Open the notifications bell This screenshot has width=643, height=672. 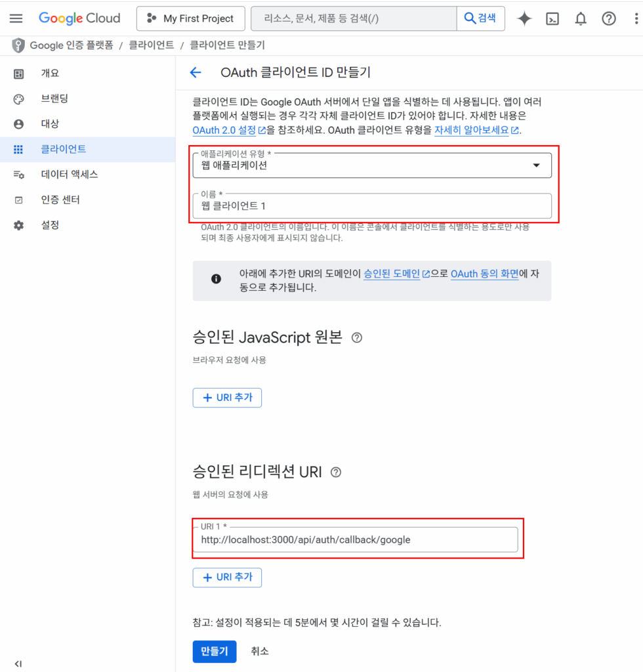(581, 18)
